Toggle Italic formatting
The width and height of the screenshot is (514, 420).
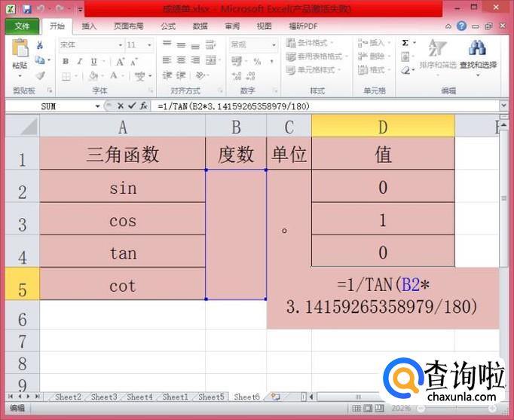point(78,61)
